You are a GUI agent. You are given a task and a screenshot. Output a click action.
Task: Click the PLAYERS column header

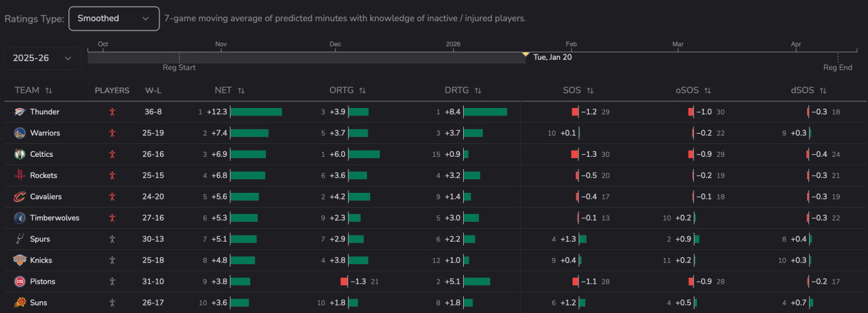[112, 90]
